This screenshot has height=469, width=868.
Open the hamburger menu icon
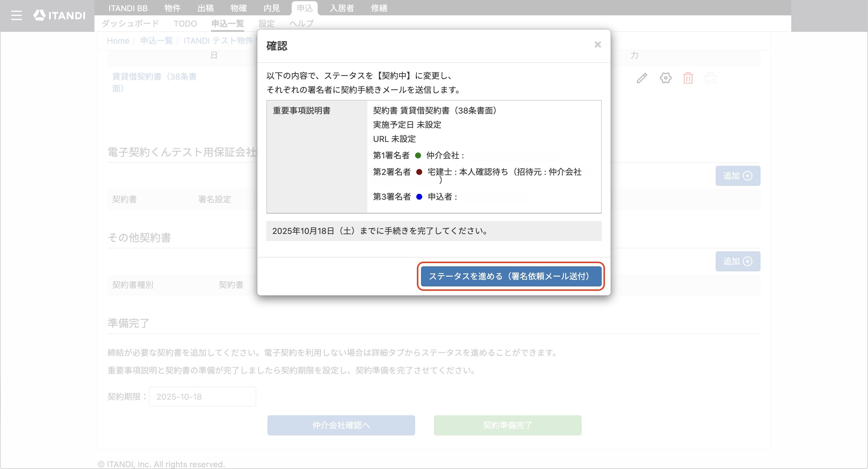point(16,16)
